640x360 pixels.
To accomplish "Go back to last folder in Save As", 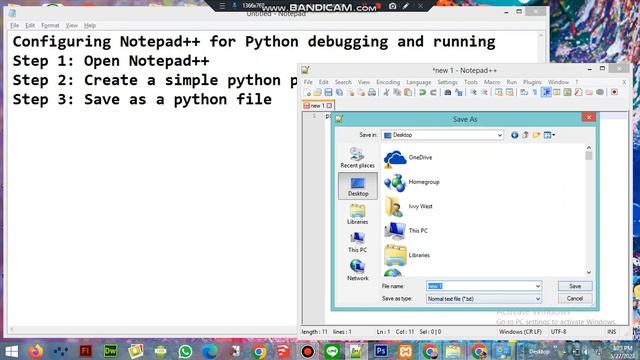I will [x=515, y=135].
